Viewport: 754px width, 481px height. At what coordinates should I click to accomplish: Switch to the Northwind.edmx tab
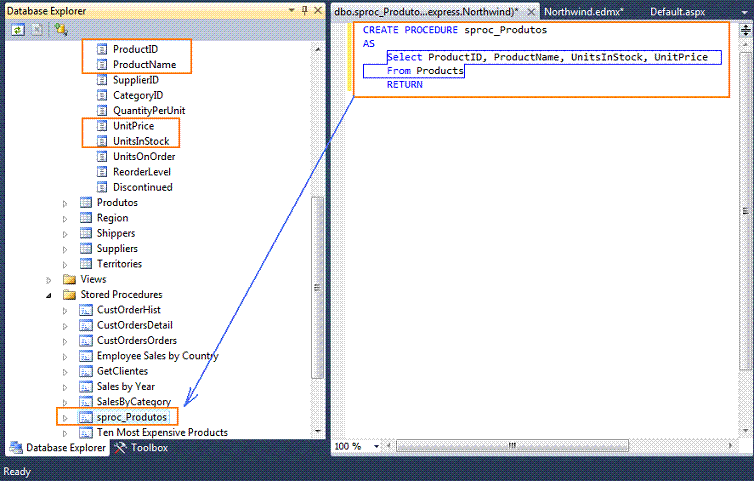[583, 12]
